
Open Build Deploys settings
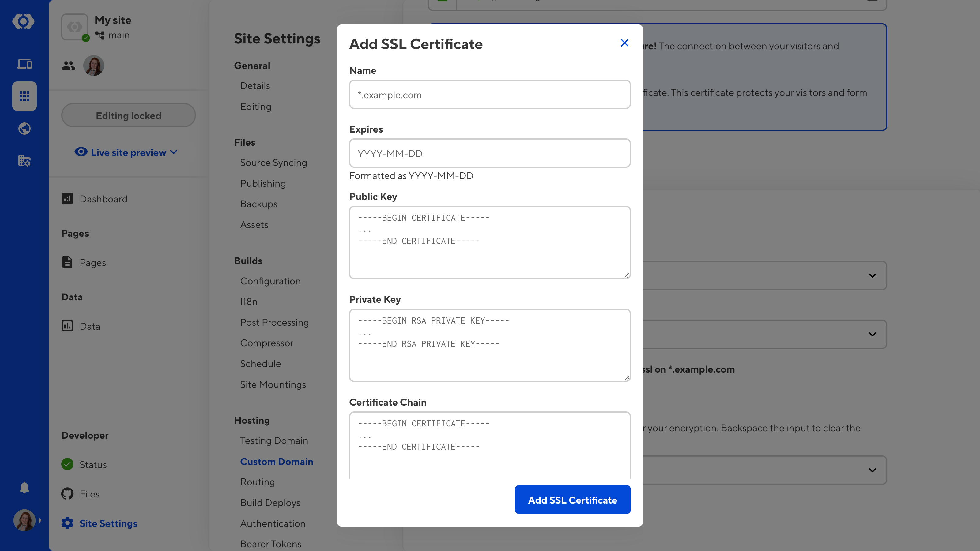pyautogui.click(x=270, y=503)
